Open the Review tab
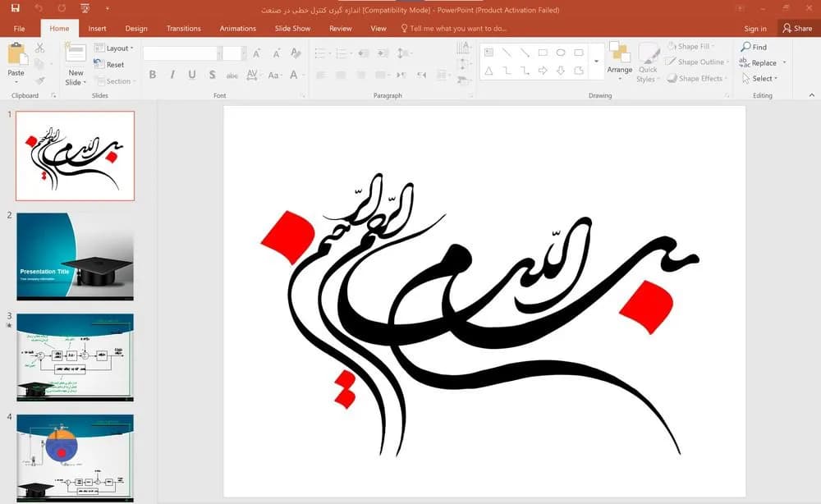Screen dimensions: 821x504 (341, 28)
